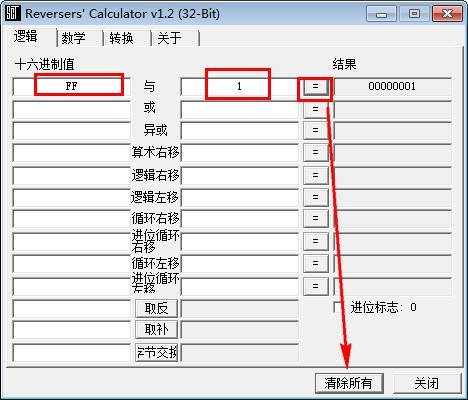Minimize the Reversers' Calculator window
This screenshot has width=468, height=400.
coord(381,14)
